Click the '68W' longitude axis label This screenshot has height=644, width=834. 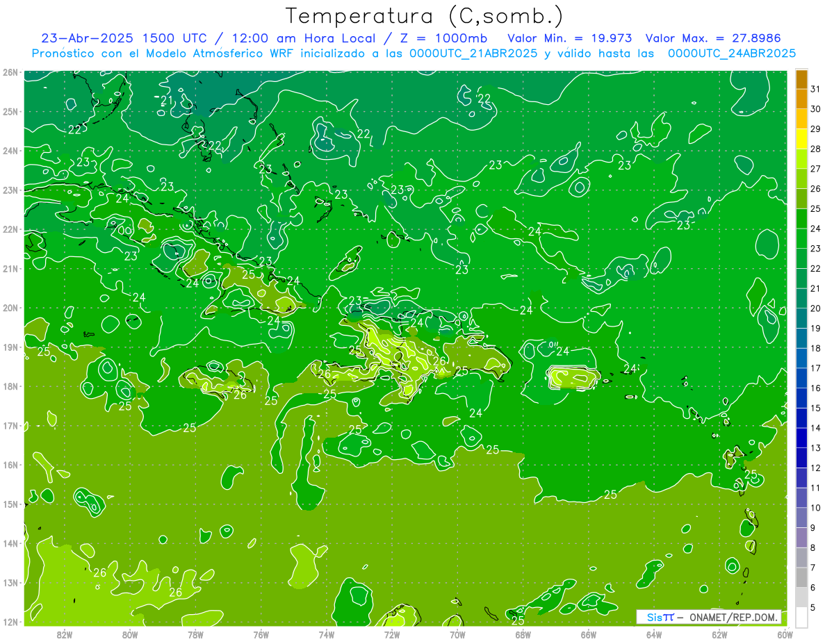click(523, 634)
